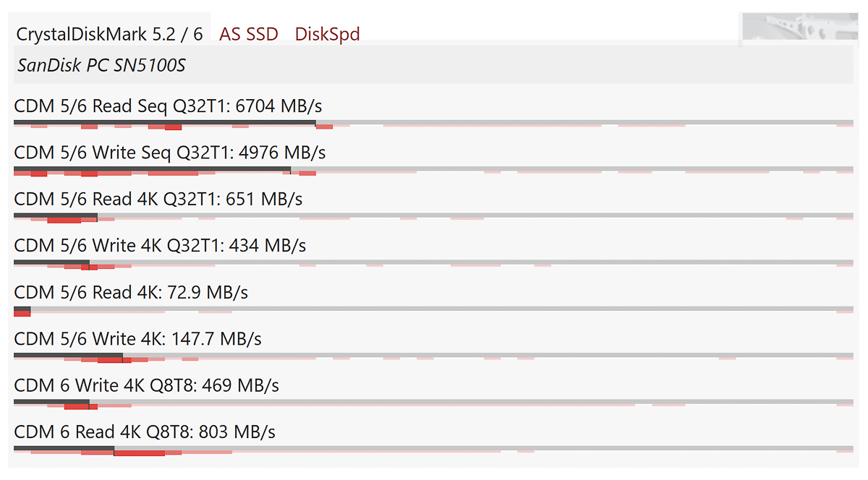The height and width of the screenshot is (480, 868).
Task: Click the Write Seq Q32T1 result bar
Action: 152,170
